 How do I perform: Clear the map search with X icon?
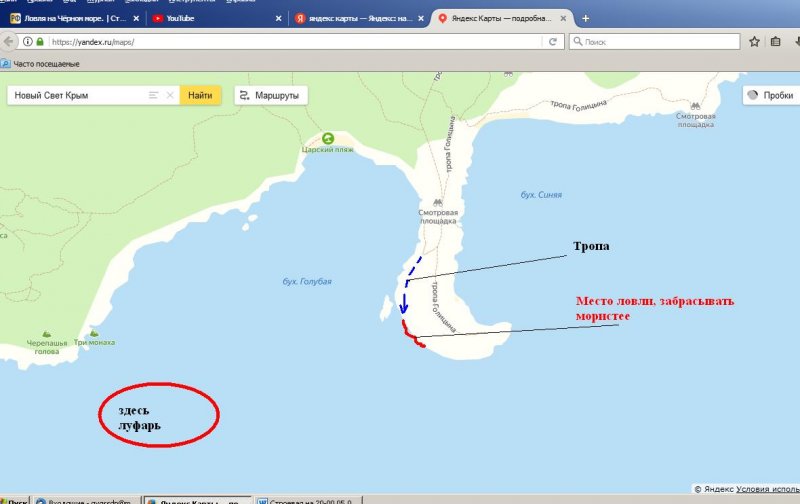[170, 95]
